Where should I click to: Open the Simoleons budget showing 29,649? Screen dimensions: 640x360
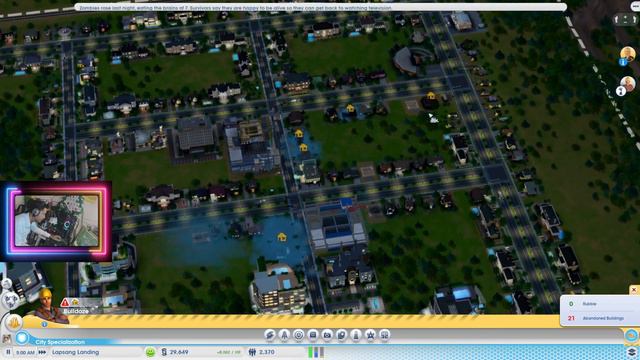point(175,352)
